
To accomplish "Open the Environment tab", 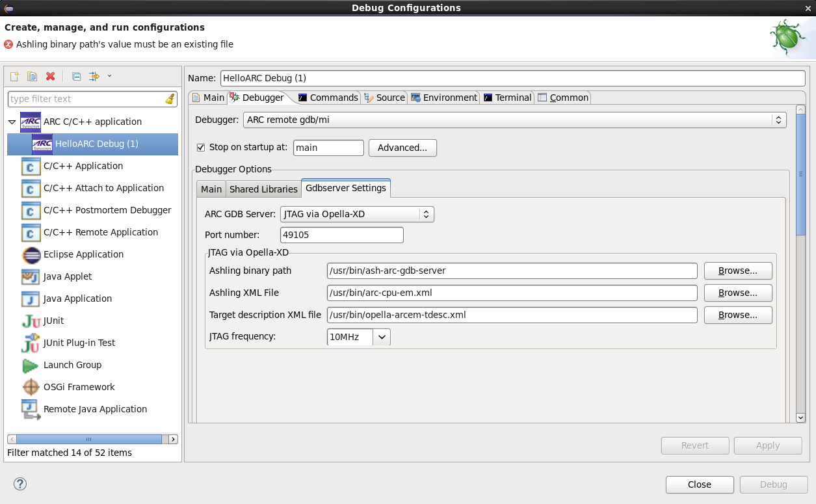I will coord(443,98).
